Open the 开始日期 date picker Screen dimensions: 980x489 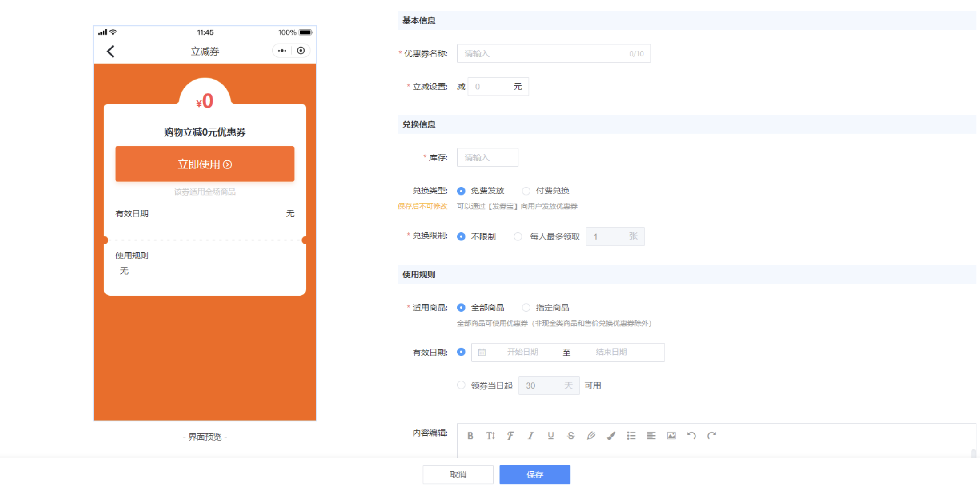(522, 352)
